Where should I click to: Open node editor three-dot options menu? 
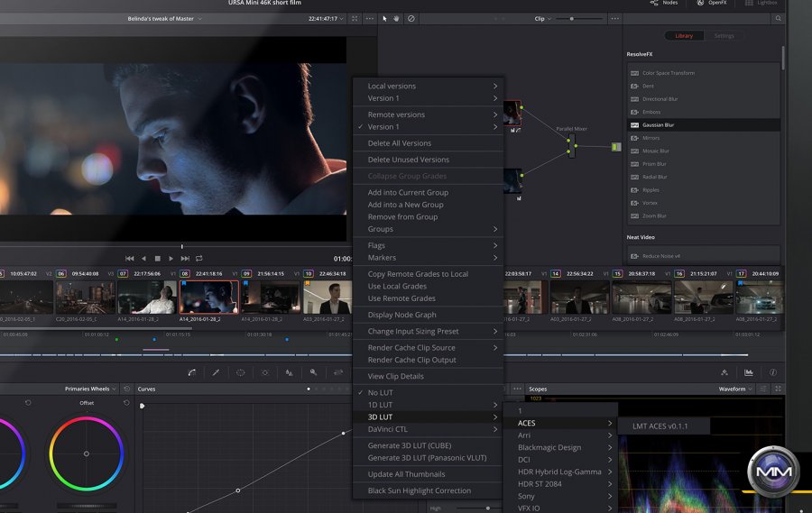614,19
